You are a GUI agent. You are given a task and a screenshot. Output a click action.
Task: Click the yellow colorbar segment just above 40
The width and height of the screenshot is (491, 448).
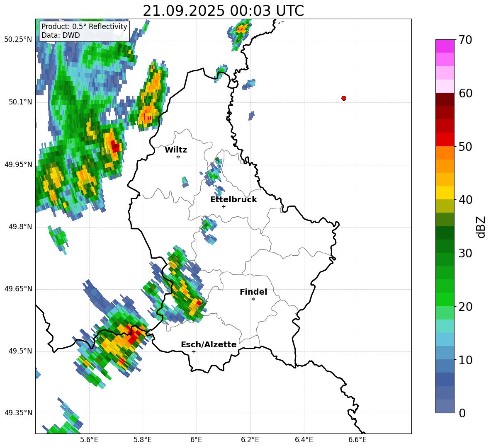pos(445,193)
